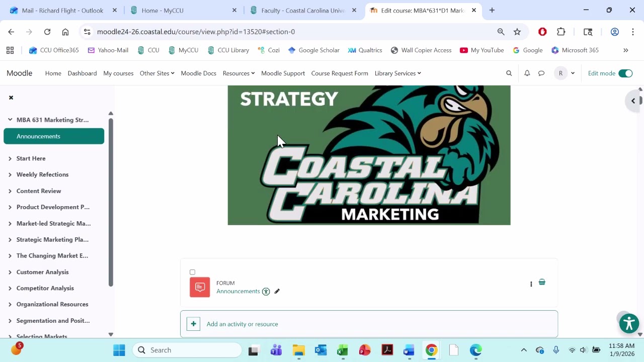This screenshot has width=644, height=362.
Task: Open Moodle search magnifier icon
Action: pos(509,73)
